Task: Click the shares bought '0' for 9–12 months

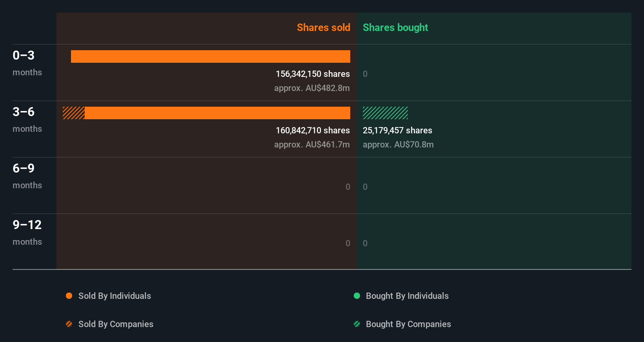Action: [365, 243]
